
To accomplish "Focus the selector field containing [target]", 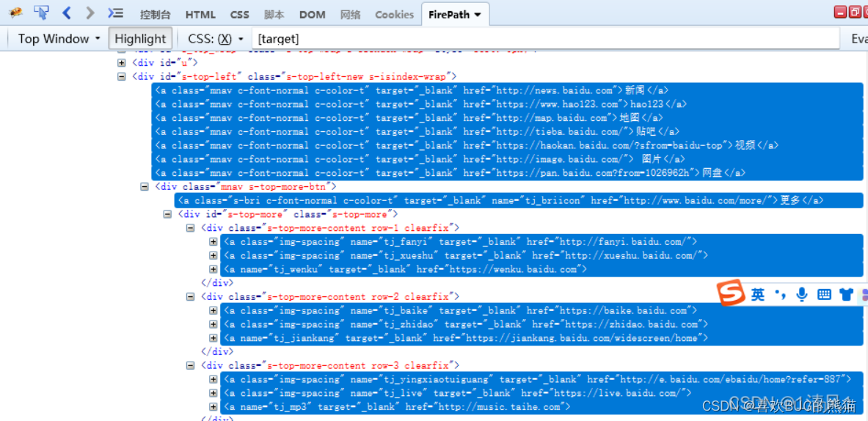I will [x=546, y=39].
